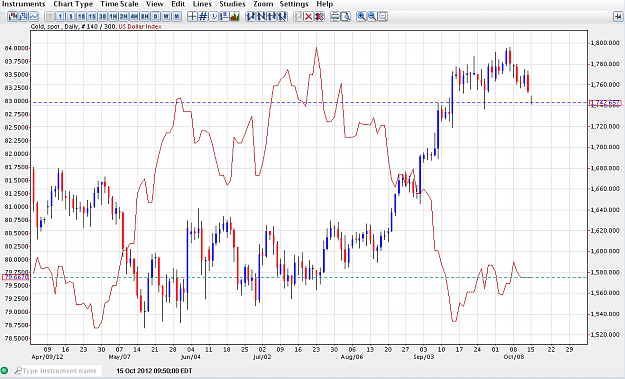Switch to the 2H timeframe
The image size is (625, 379).
coord(124,16)
